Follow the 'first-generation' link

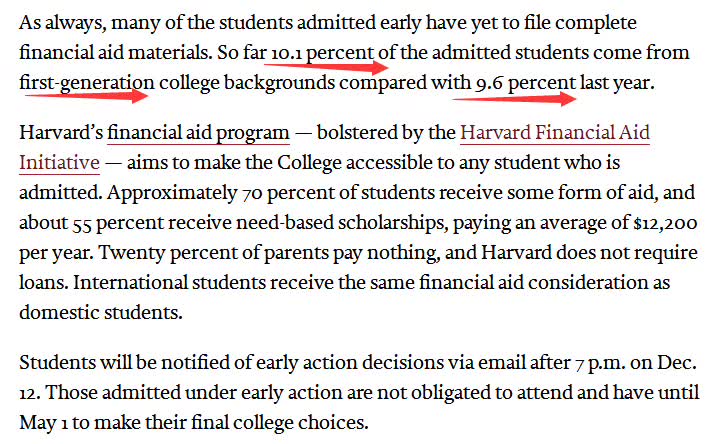click(86, 82)
